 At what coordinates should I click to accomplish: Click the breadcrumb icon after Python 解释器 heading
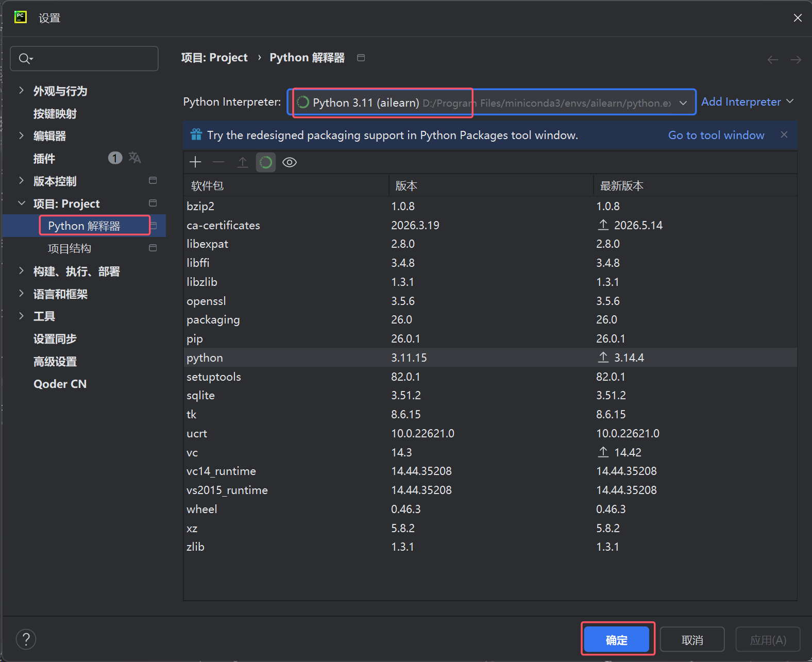pos(361,58)
